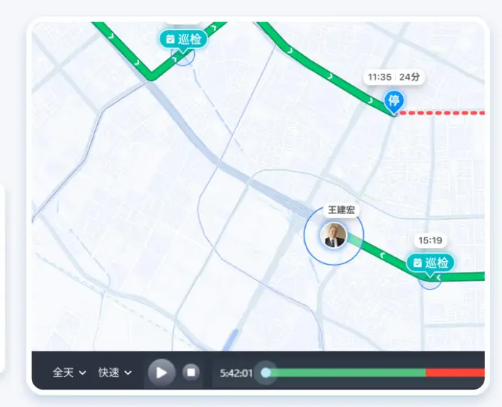
Task: Click the calendar icon inside lower 巡检 tag
Action: (418, 263)
